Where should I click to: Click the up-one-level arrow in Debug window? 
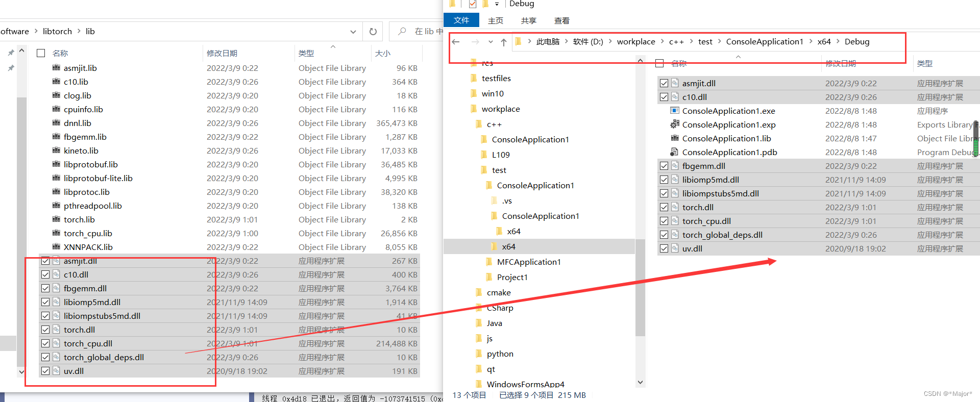pos(504,42)
